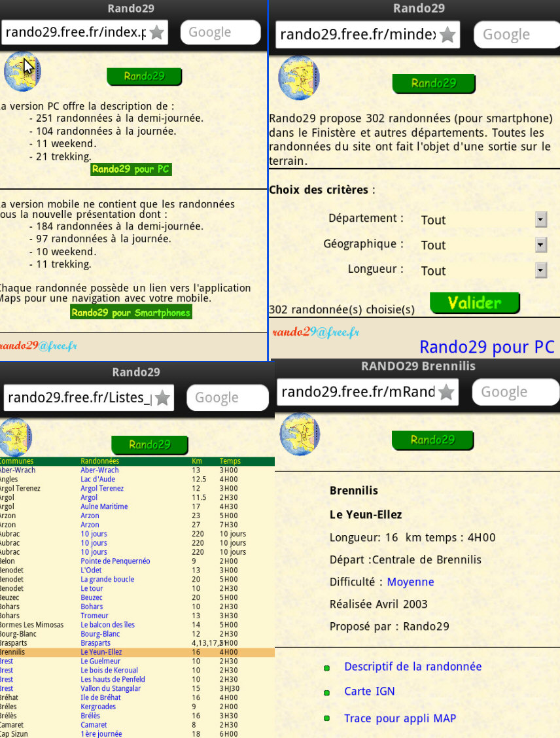
Task: Open the 'Le Yeun-Ellez' link in the highlighted row
Action: (101, 652)
